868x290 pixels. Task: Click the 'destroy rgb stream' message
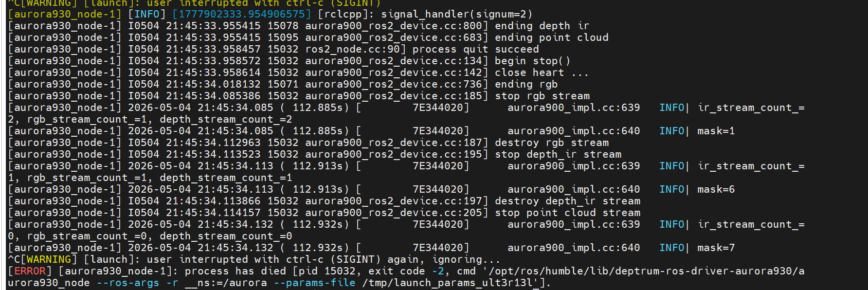[x=552, y=143]
